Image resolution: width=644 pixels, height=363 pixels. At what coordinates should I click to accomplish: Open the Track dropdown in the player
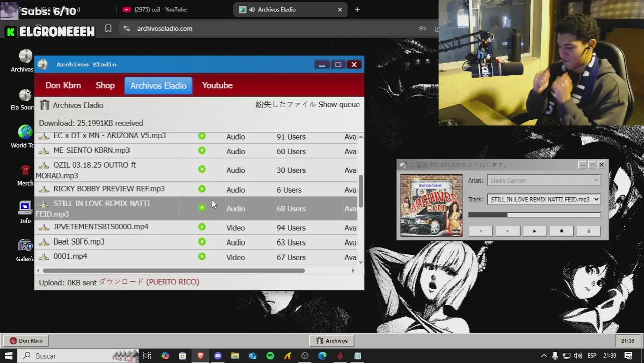pos(544,199)
